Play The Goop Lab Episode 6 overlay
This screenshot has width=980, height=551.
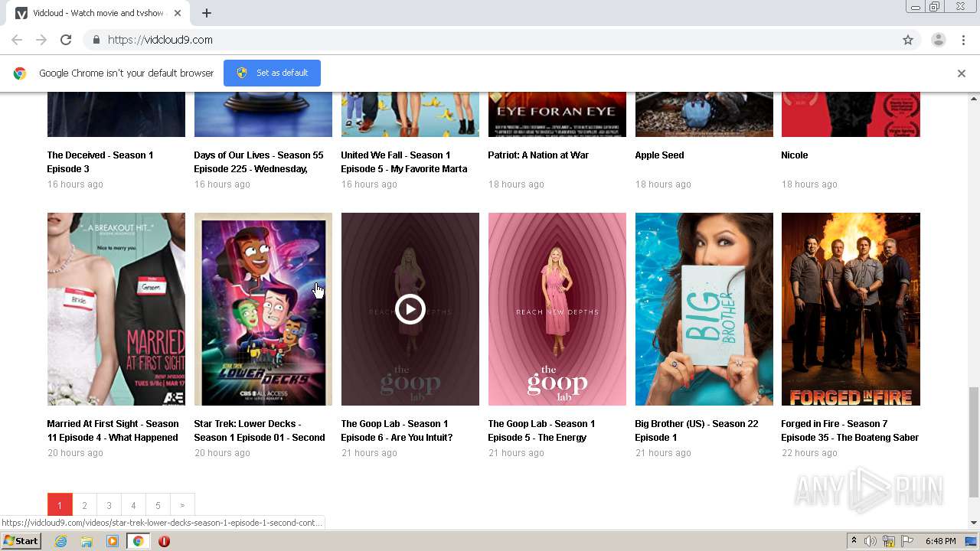coord(410,309)
